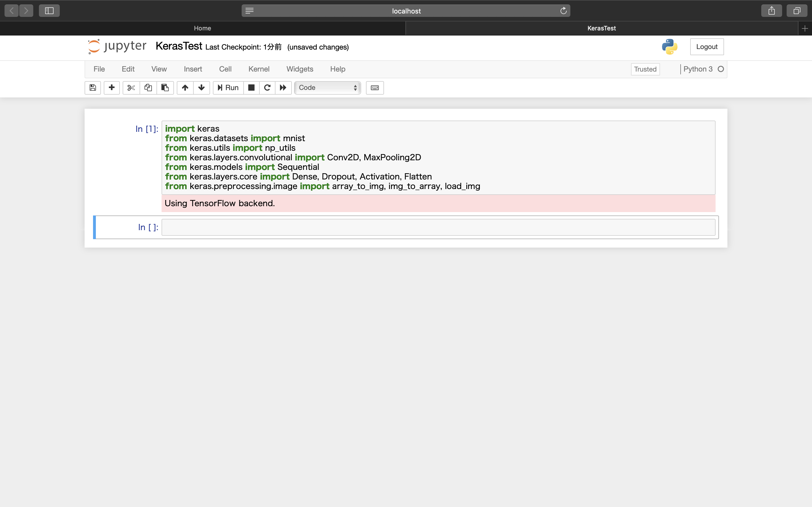Screen dimensions: 812x507
Task: Insert a cell below with plus icon
Action: coord(112,88)
